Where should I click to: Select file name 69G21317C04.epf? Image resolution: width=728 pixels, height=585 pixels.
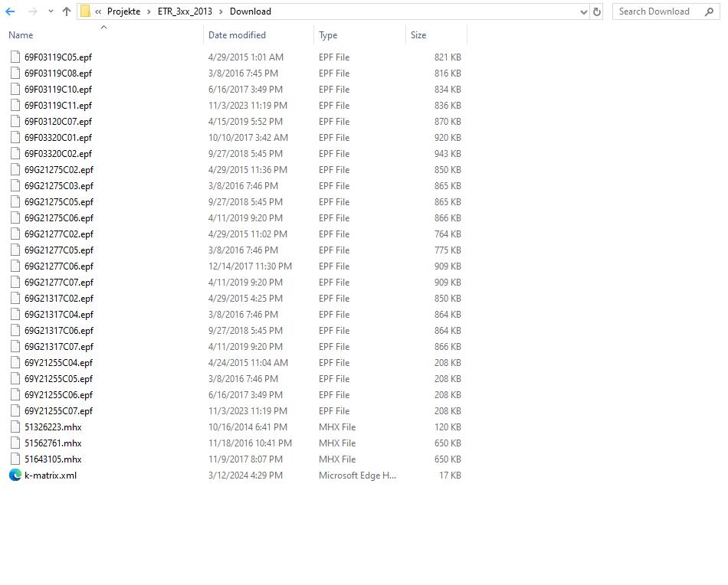tap(59, 315)
